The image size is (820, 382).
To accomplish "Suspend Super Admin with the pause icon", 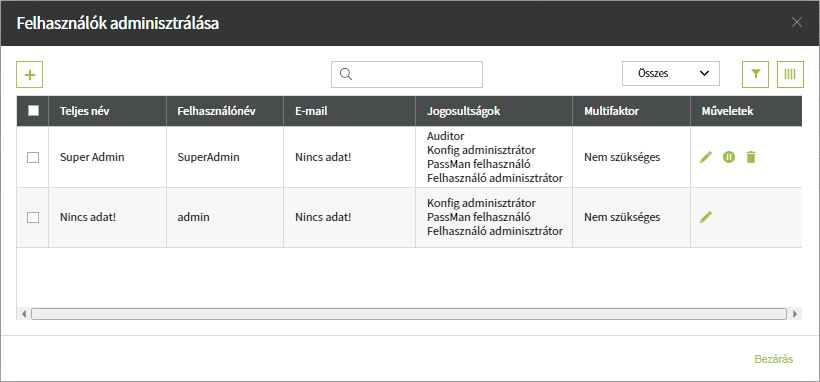I will [729, 156].
